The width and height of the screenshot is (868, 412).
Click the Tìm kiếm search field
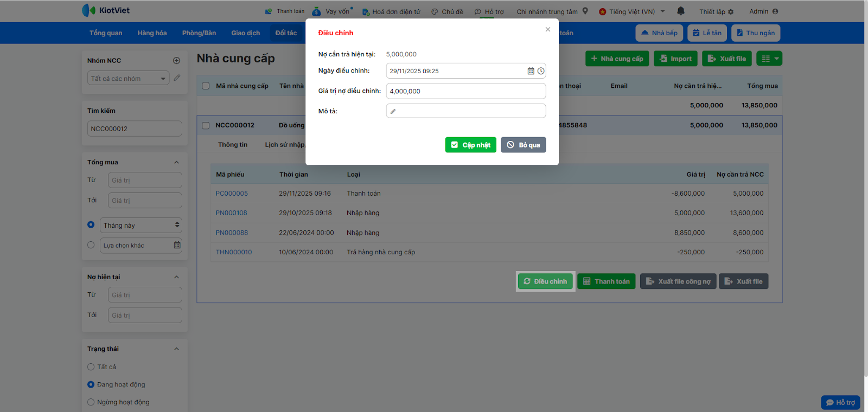135,128
